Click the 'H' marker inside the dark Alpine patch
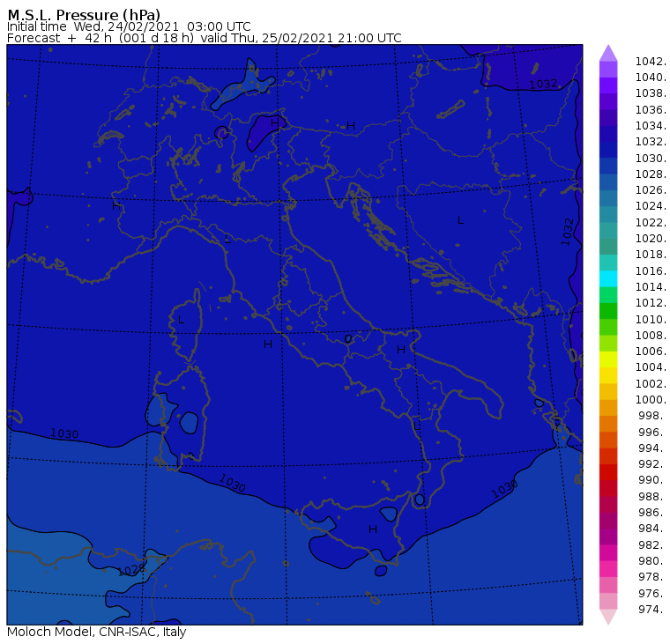 (275, 123)
